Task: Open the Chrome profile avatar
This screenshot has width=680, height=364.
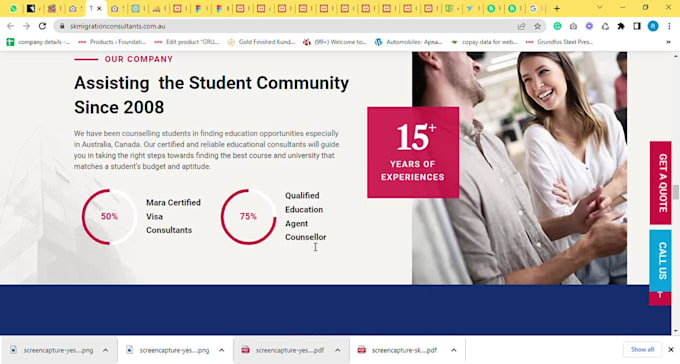Action: coord(653,26)
